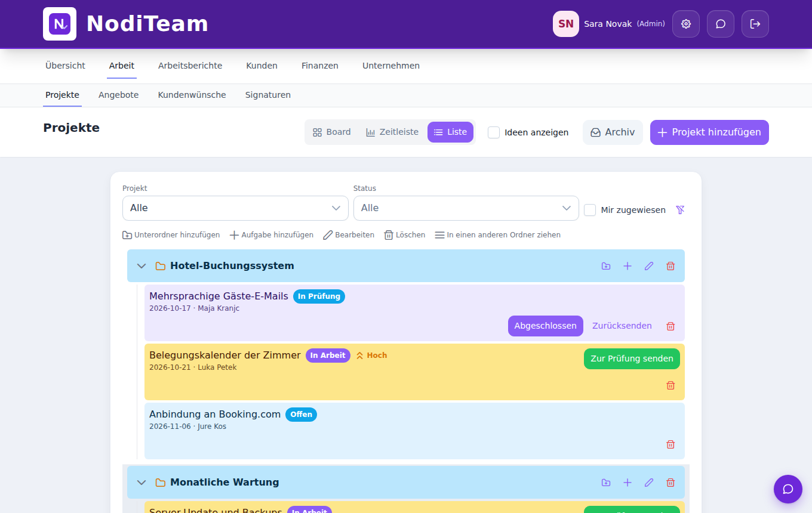Viewport: 812px width, 513px height.
Task: Click Unterordner hinzufügen in legend toolbar
Action: pos(171,235)
